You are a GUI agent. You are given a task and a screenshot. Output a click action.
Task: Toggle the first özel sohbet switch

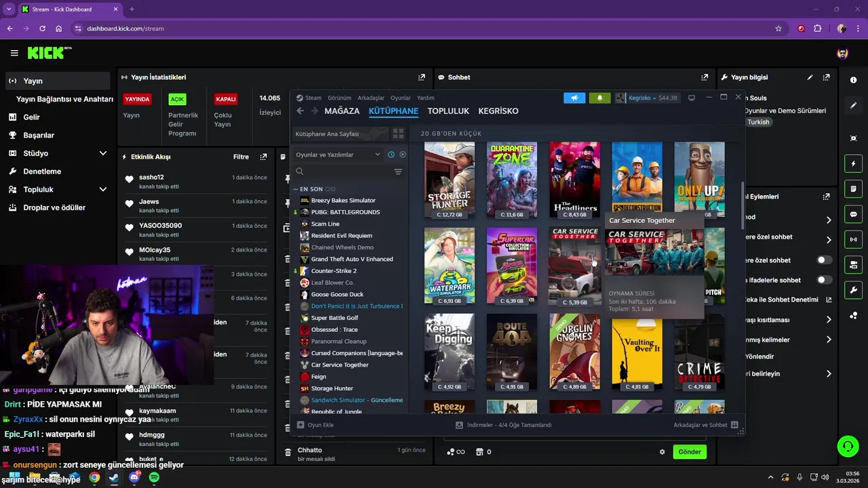825,260
